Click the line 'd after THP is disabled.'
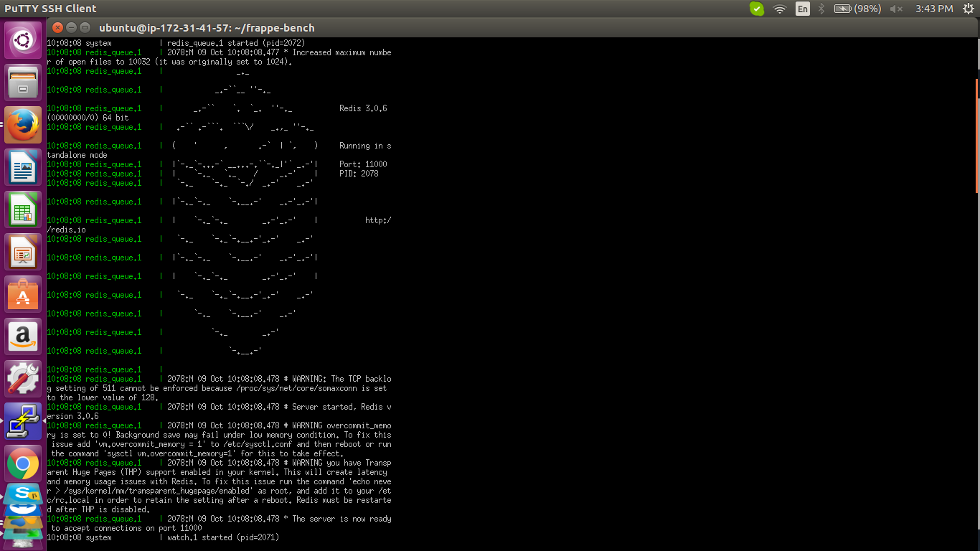The width and height of the screenshot is (980, 551). click(98, 509)
